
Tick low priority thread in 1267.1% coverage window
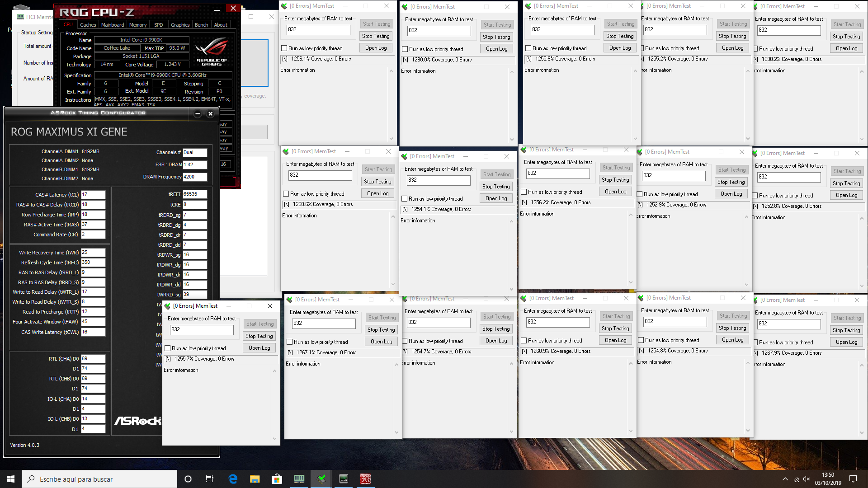(x=290, y=342)
